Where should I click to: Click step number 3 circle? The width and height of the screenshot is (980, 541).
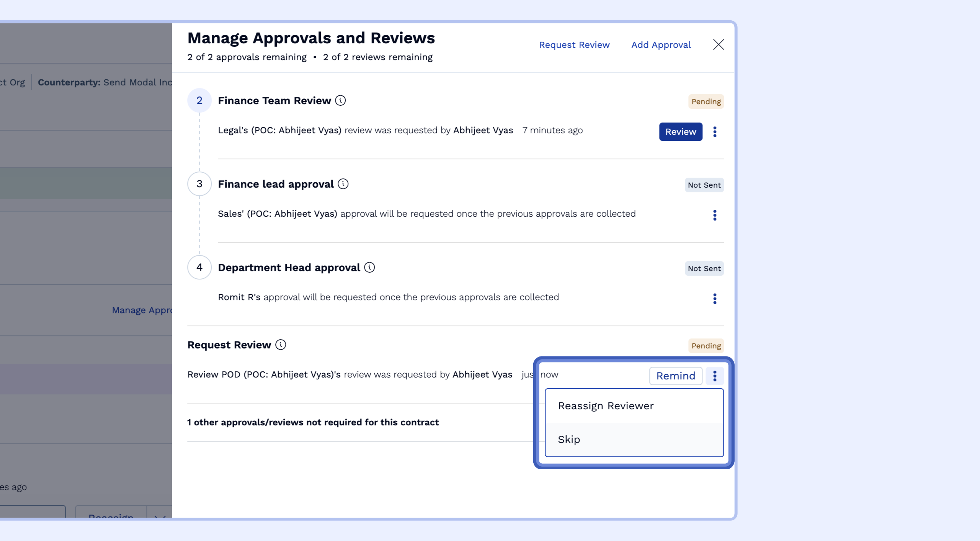pyautogui.click(x=199, y=184)
